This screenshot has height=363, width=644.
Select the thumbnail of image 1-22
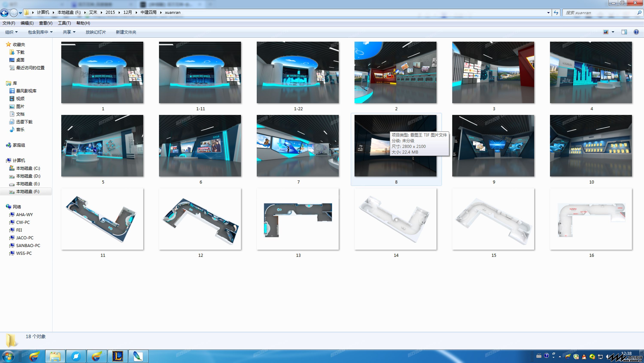(298, 73)
